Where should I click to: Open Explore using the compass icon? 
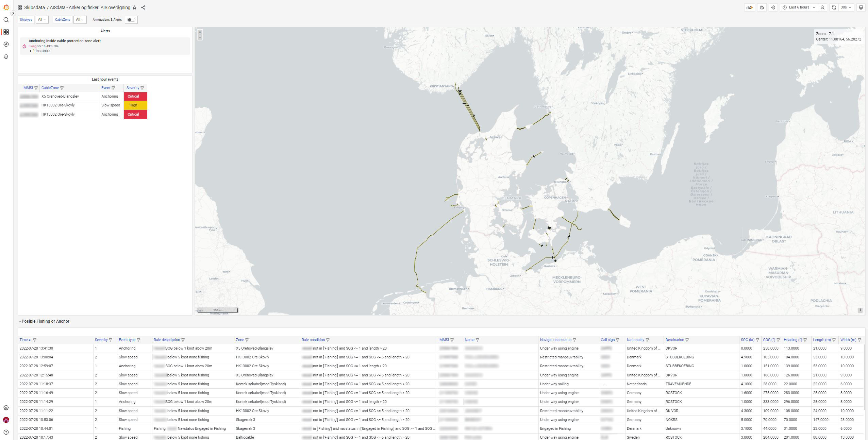pyautogui.click(x=6, y=44)
